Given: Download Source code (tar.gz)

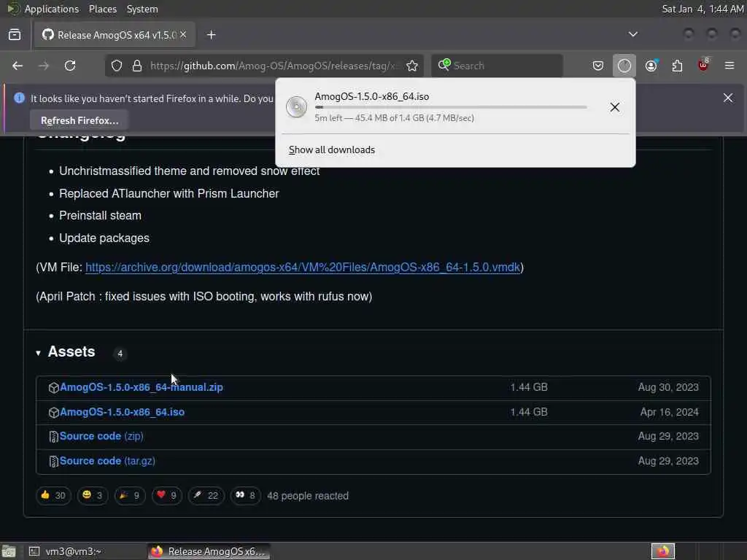Looking at the screenshot, I should [107, 461].
